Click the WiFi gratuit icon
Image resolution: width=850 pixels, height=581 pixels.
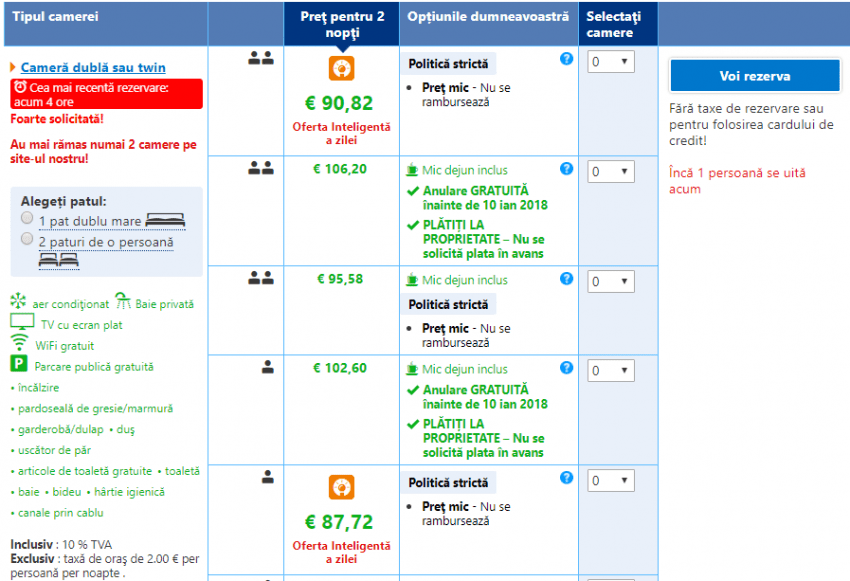pyautogui.click(x=20, y=343)
